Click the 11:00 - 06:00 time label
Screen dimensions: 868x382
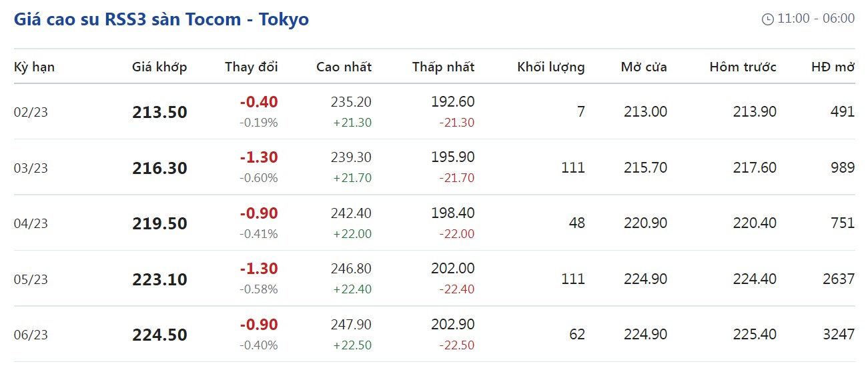pos(816,19)
